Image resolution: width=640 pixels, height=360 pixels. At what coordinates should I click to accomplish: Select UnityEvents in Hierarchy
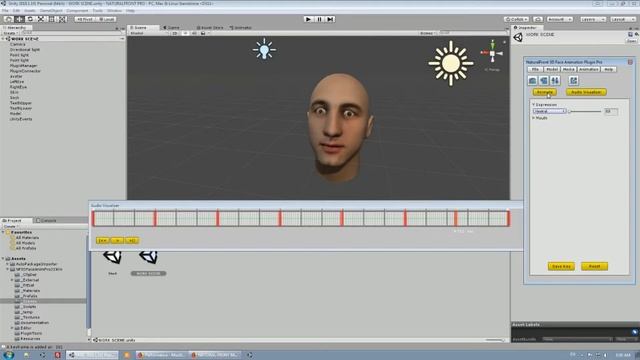pos(21,119)
